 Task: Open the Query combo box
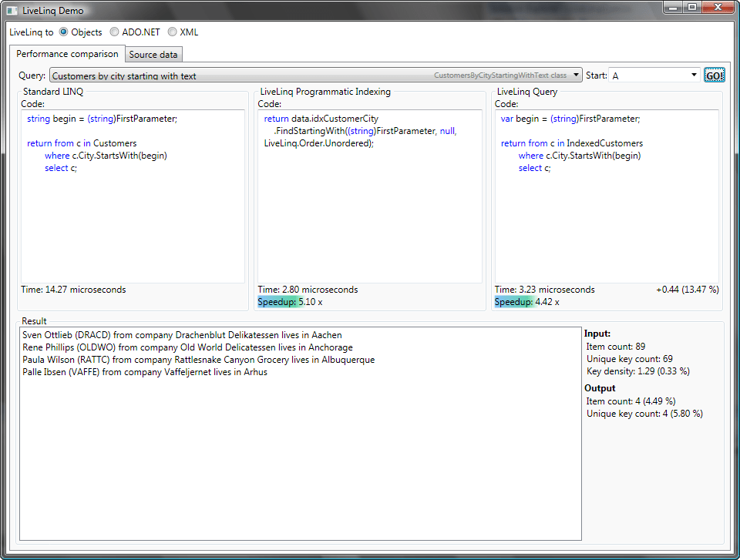coord(316,75)
